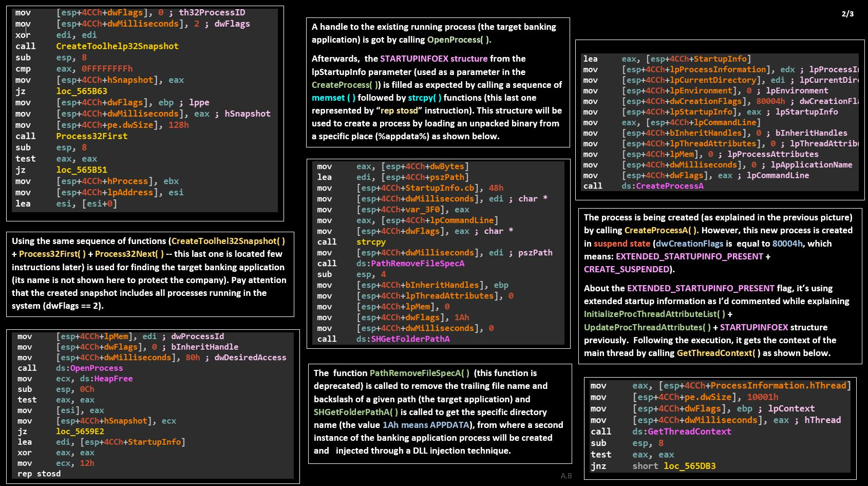
Task: Jump to the loc_565B51 label
Action: 82,170
